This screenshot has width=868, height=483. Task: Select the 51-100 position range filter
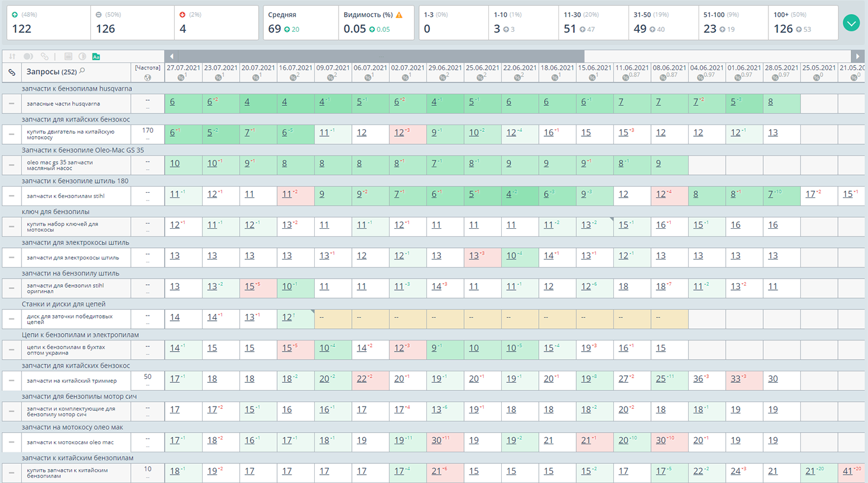[734, 23]
